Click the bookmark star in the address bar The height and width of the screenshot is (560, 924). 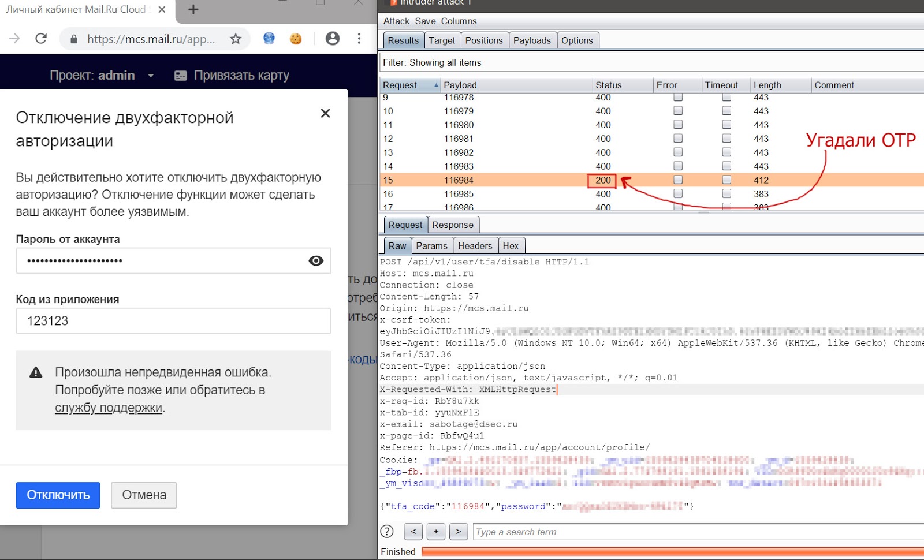coord(236,39)
